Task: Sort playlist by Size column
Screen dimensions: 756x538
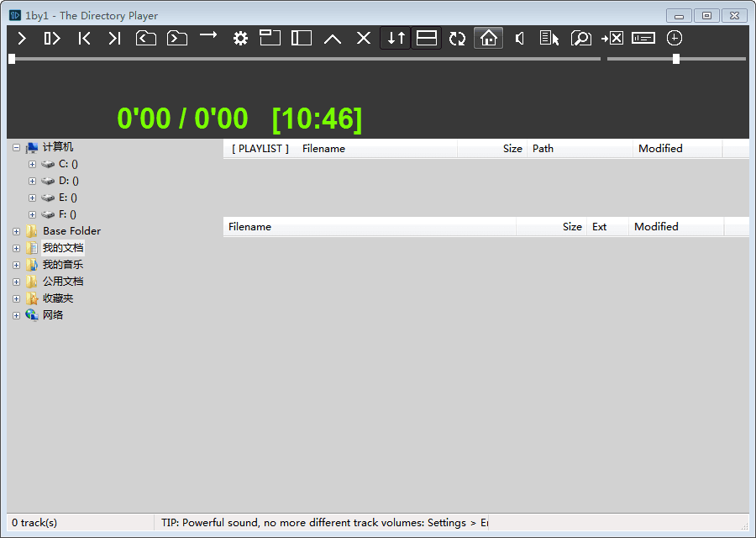Action: click(492, 149)
